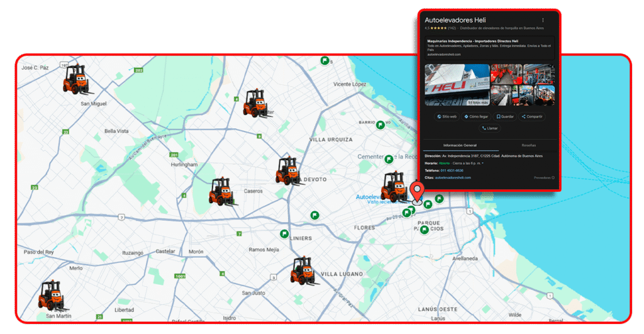Click the Castelar map label
This screenshot has width=644, height=334.
[165, 251]
